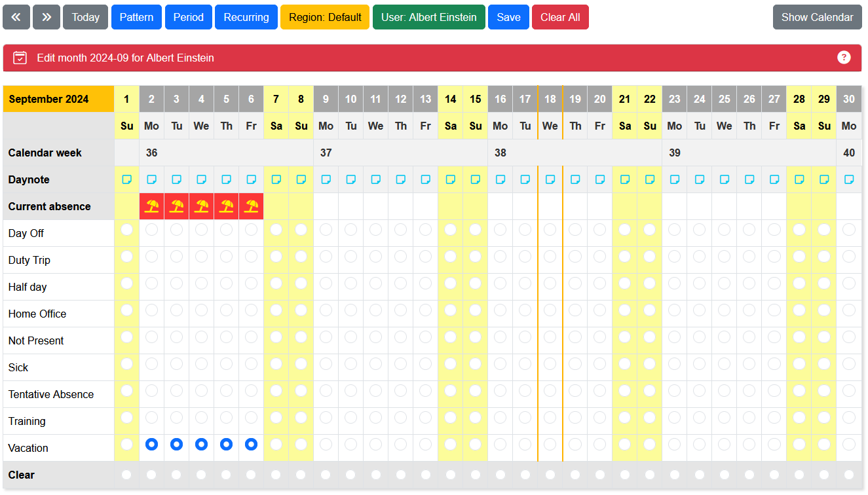Open the help question mark icon
Viewport: 868px width, 495px height.
pyautogui.click(x=844, y=58)
